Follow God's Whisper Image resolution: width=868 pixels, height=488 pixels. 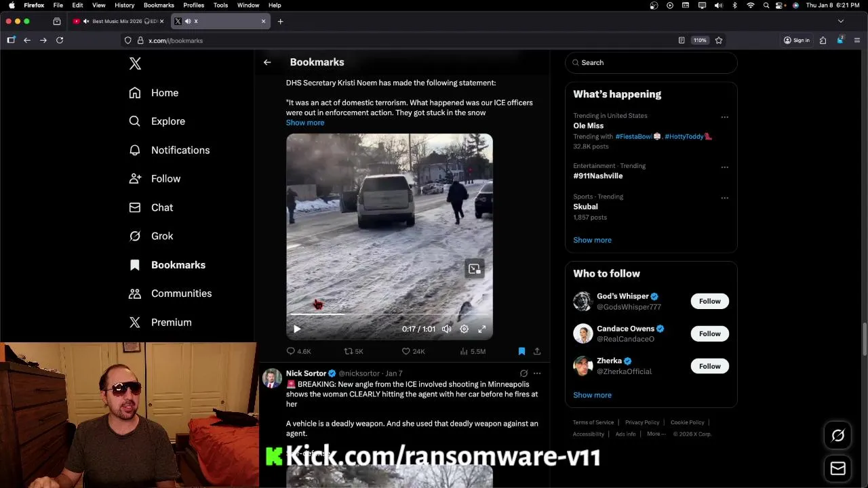point(709,301)
